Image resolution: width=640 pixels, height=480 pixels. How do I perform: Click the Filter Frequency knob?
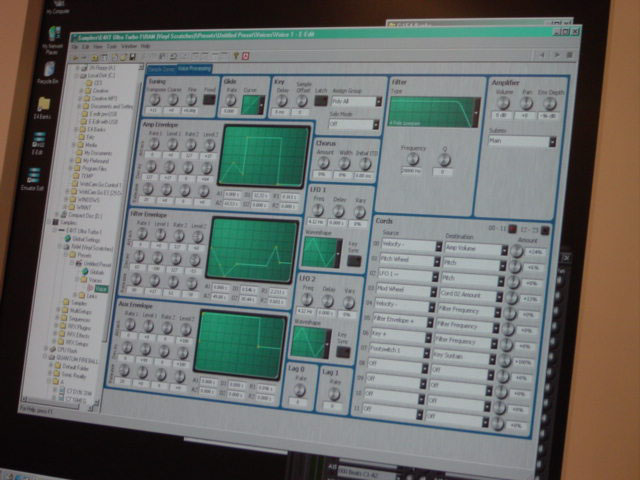tap(413, 159)
